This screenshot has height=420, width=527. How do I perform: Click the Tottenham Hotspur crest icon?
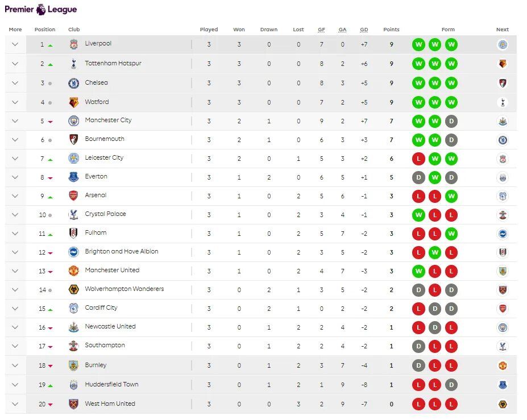(73, 64)
